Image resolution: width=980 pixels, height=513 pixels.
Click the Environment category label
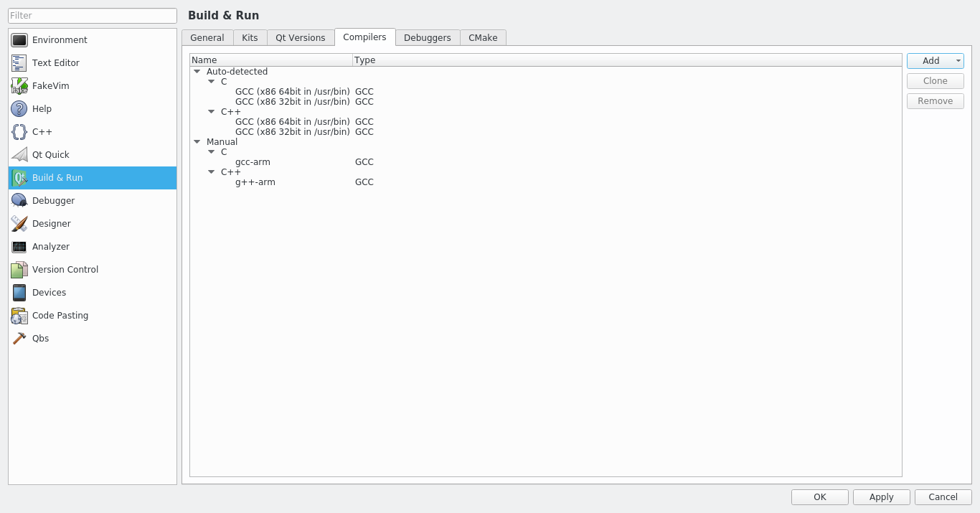coord(60,40)
